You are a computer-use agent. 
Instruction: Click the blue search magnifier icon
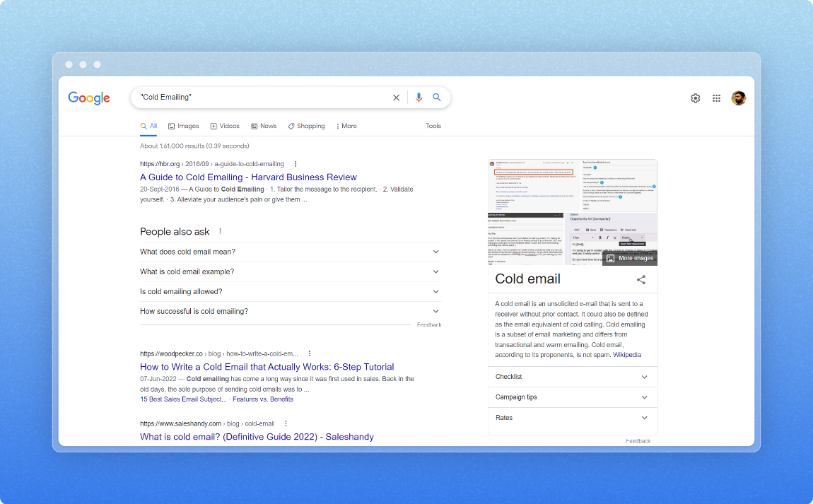click(437, 98)
